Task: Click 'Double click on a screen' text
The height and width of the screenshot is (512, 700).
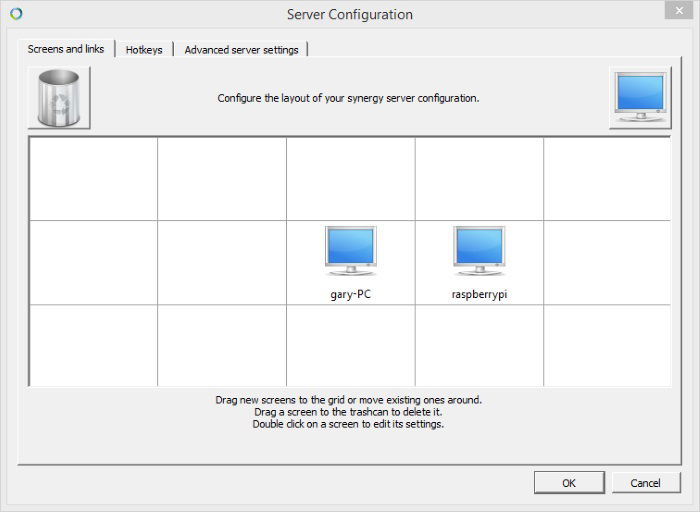Action: [x=348, y=424]
